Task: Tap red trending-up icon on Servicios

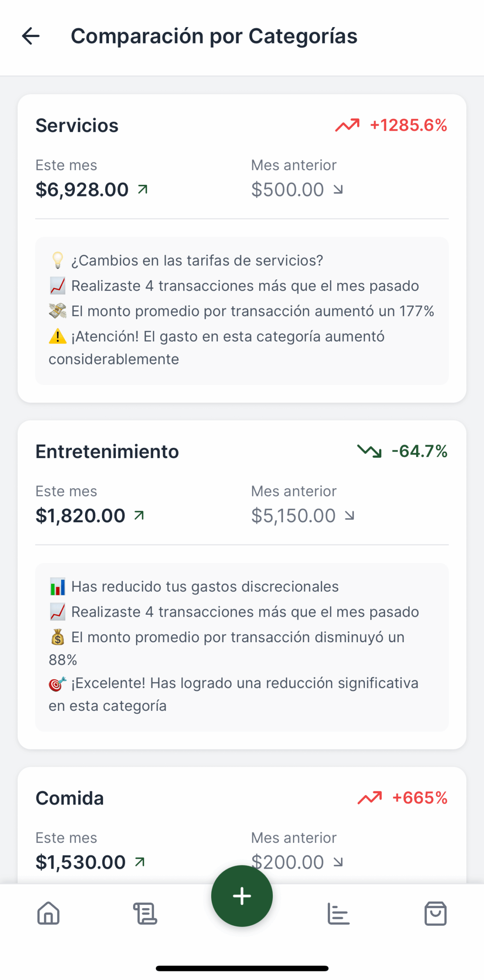Action: pos(348,125)
